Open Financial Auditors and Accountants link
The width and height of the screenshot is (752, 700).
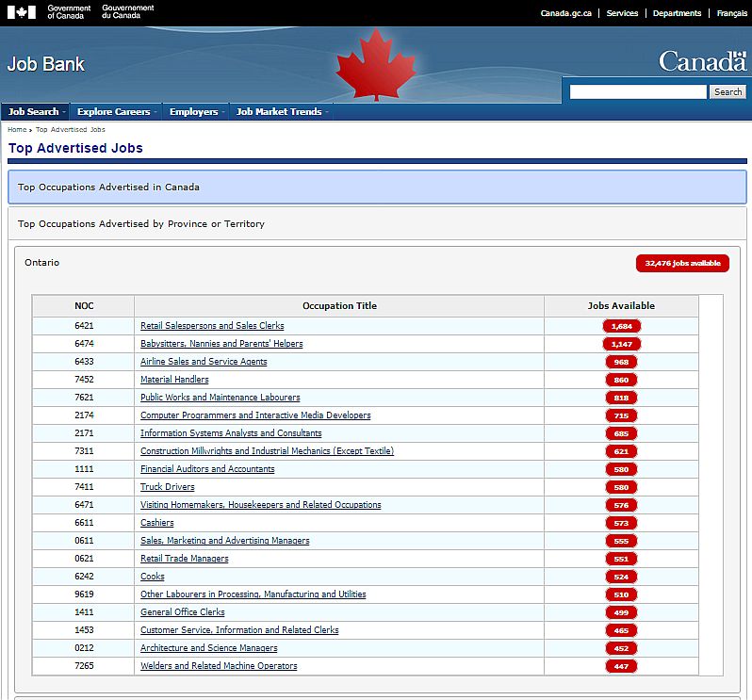207,469
